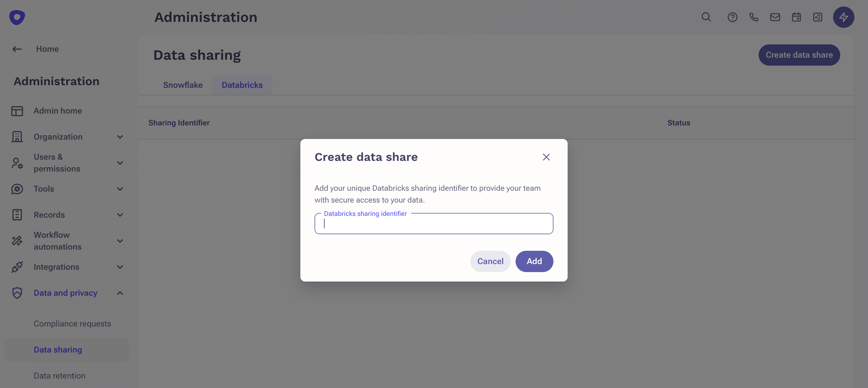868x388 pixels.
Task: Open the phone calls icon
Action: pos(754,17)
